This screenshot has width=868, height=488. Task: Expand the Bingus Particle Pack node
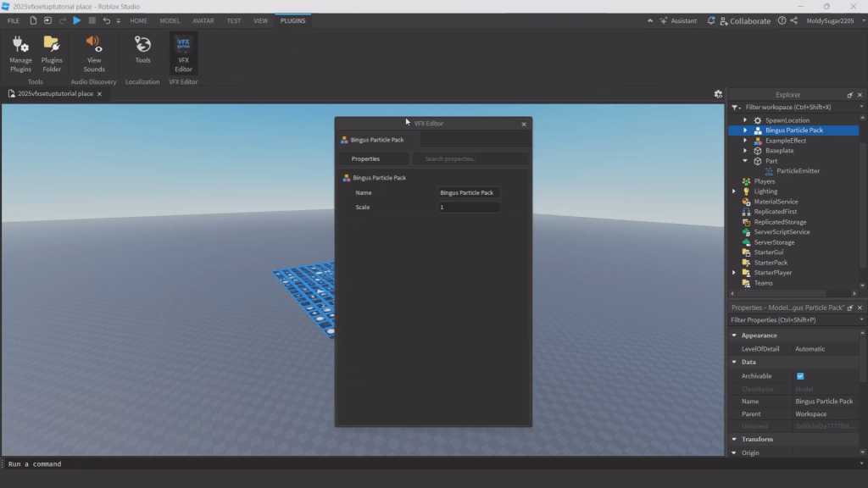pos(745,130)
